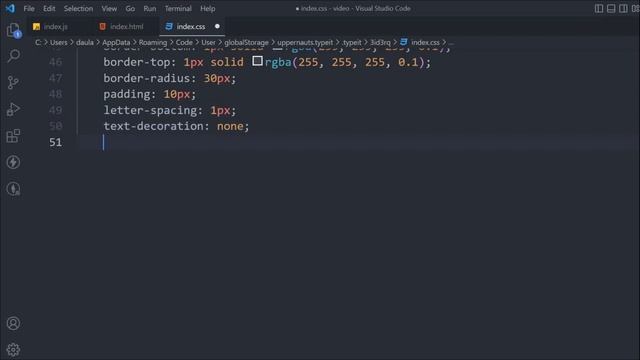Open the Help menu

207,9
